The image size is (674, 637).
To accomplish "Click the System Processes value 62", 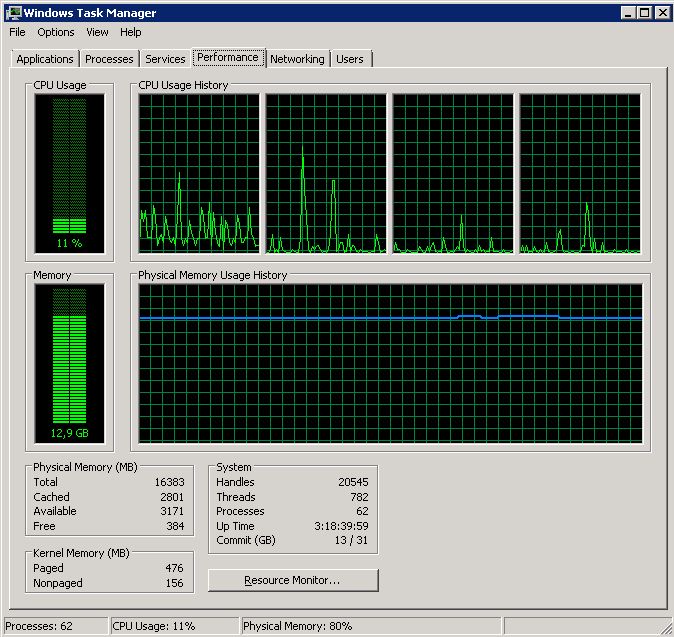I will [362, 511].
